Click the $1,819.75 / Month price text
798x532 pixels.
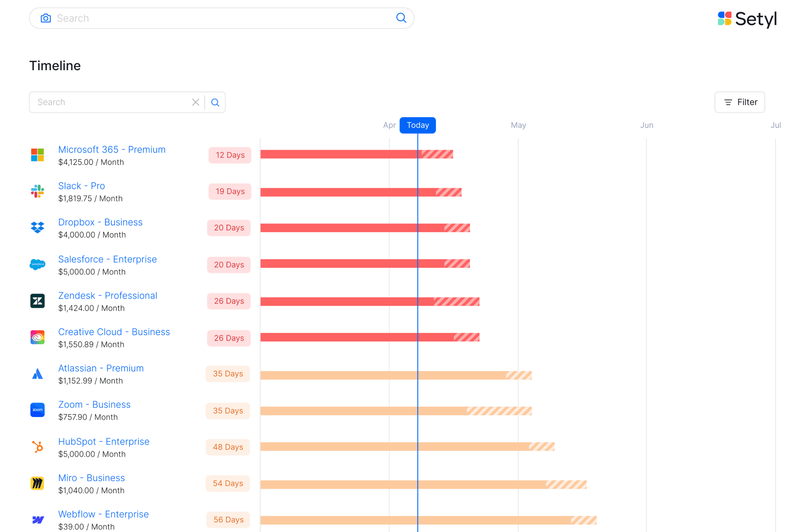pos(90,199)
